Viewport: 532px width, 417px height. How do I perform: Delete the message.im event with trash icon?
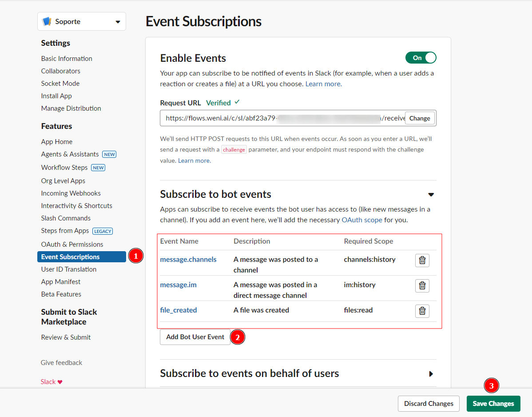coord(422,286)
